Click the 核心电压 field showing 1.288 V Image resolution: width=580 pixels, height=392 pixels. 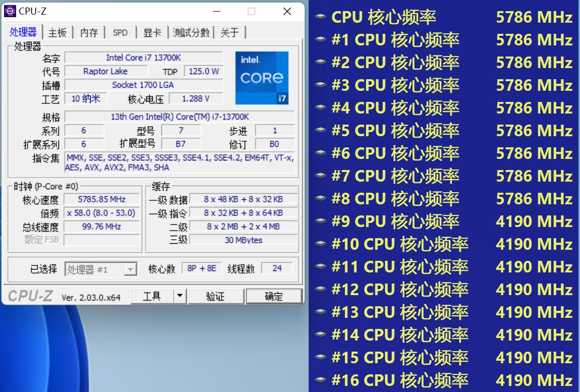[x=196, y=98]
